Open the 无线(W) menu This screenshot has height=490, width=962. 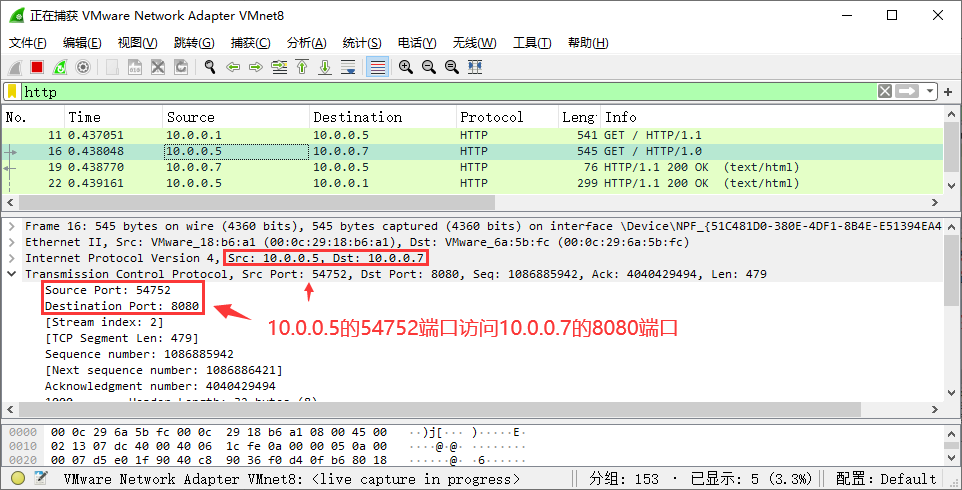click(474, 43)
